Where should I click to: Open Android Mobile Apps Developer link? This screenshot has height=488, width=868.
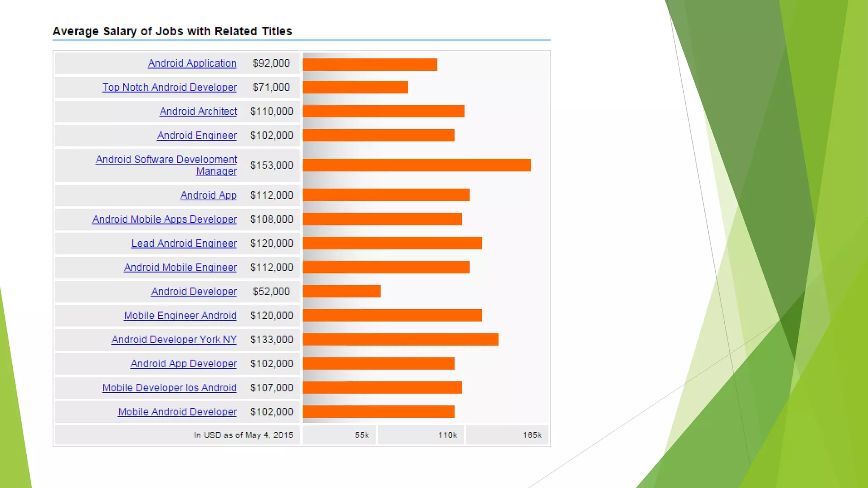164,219
